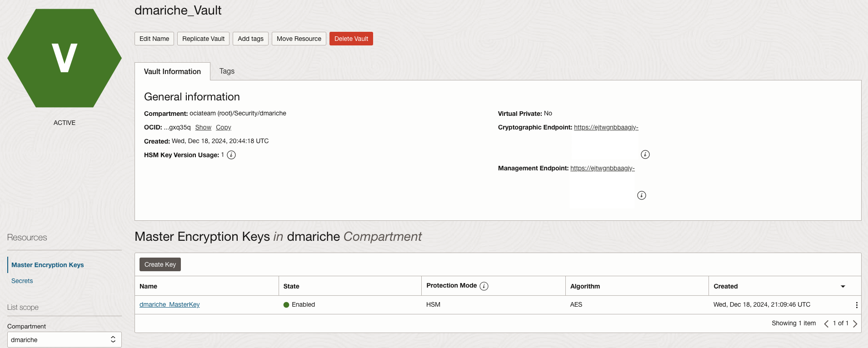This screenshot has height=348, width=868.
Task: Switch to the Tags tab
Action: coord(227,71)
